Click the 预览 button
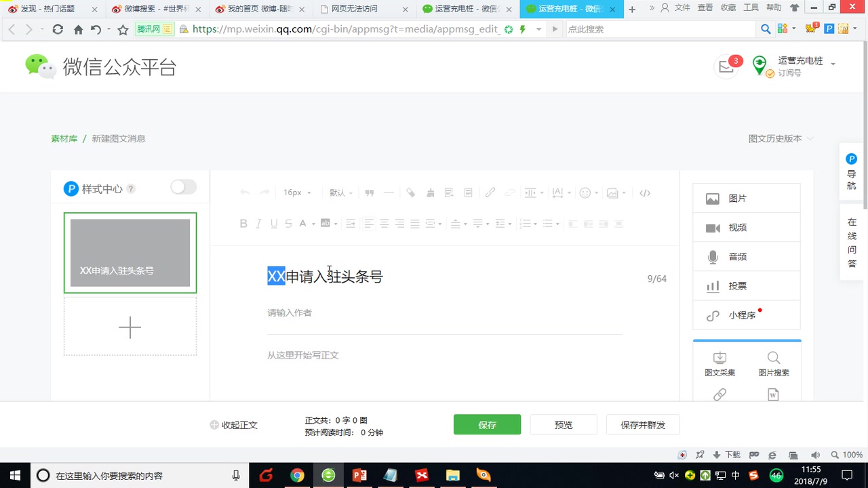The height and width of the screenshot is (488, 868). pyautogui.click(x=564, y=424)
